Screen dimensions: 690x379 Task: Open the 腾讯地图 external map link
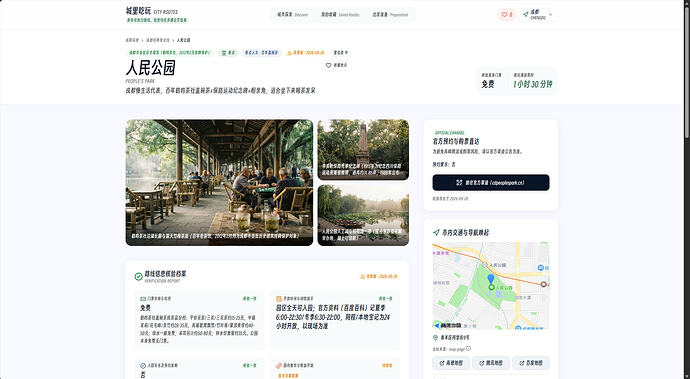[x=491, y=363]
